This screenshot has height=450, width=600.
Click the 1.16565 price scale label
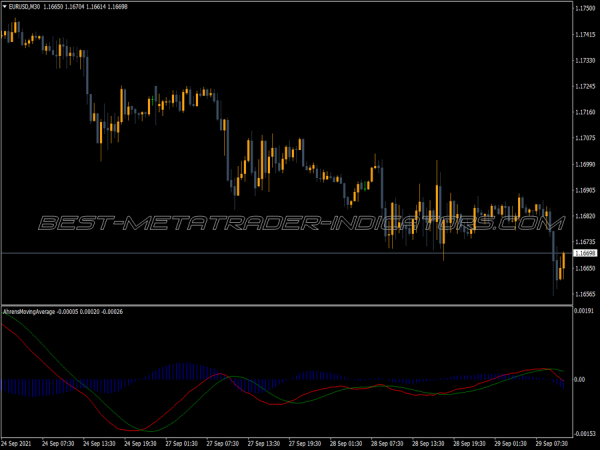pyautogui.click(x=585, y=294)
